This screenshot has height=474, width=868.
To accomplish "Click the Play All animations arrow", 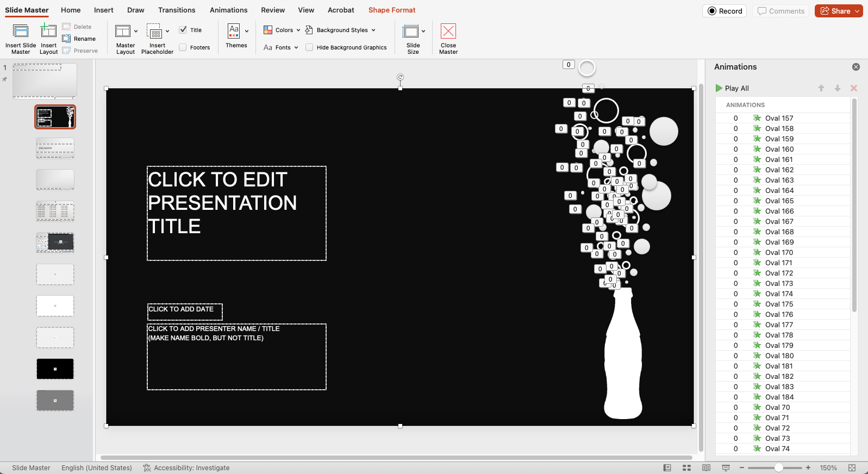I will [x=719, y=88].
